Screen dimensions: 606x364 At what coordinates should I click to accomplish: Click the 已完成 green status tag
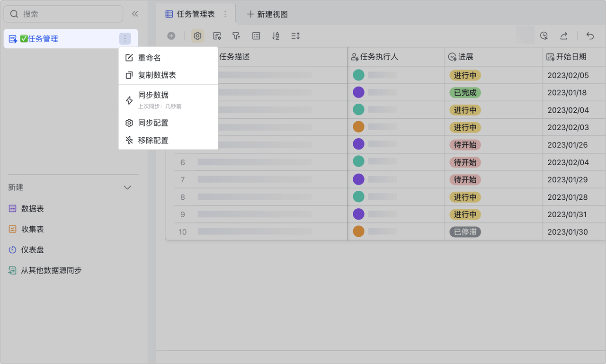(x=465, y=93)
